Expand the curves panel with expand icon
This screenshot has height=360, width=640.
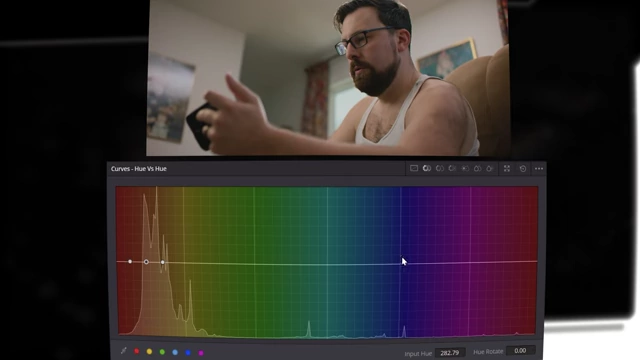[x=507, y=168]
